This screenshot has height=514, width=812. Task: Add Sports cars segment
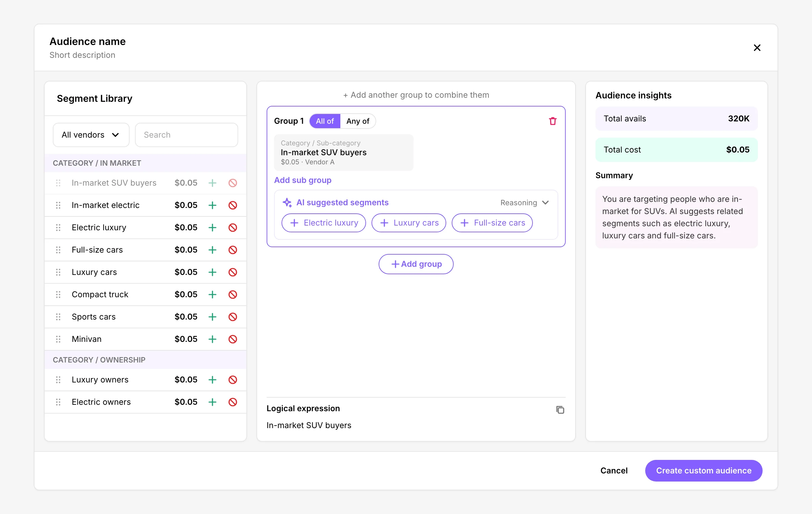pyautogui.click(x=212, y=317)
